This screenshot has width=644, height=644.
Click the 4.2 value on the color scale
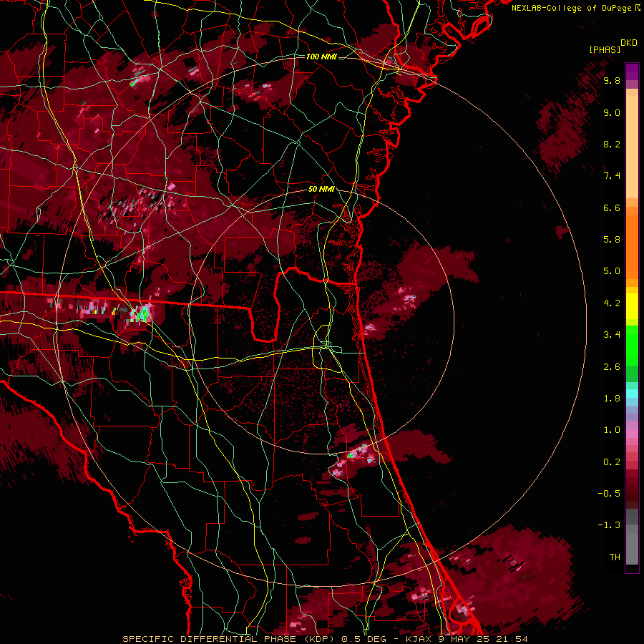(x=612, y=303)
